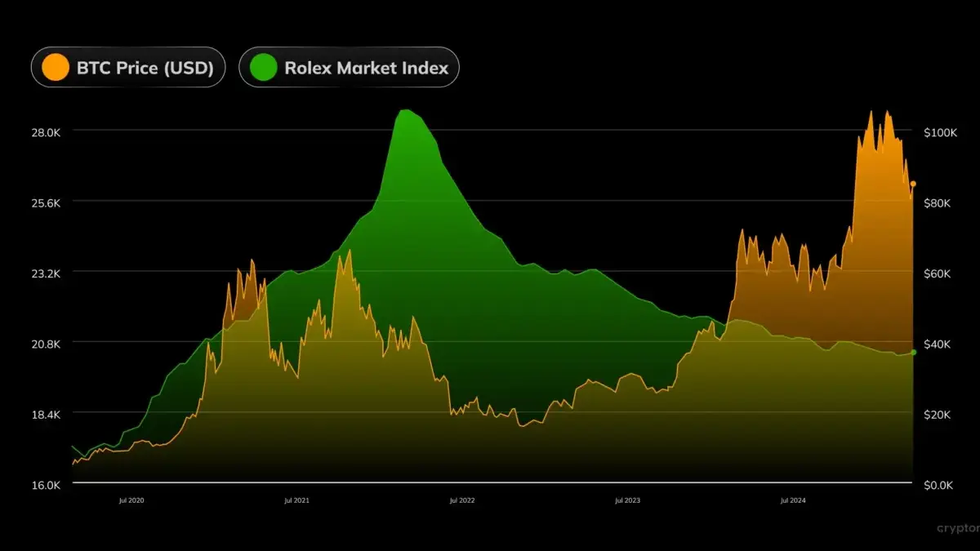
Task: Click the 28.0K left axis label
Action: pos(46,132)
